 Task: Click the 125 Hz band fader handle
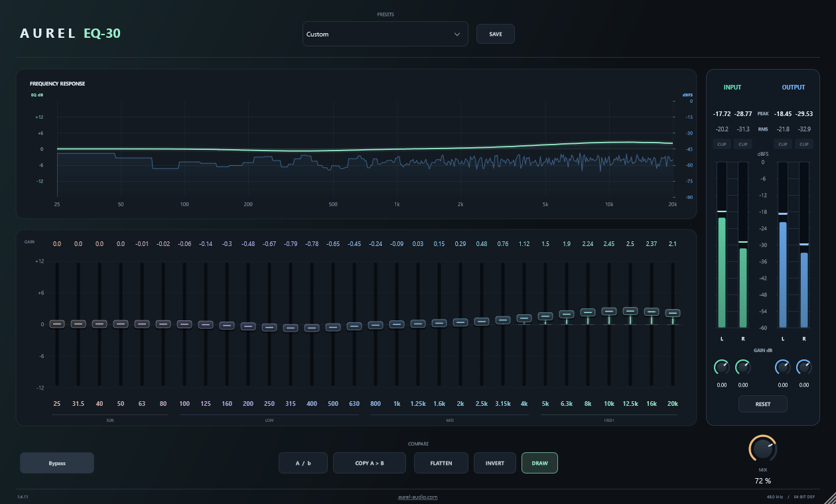pos(206,324)
